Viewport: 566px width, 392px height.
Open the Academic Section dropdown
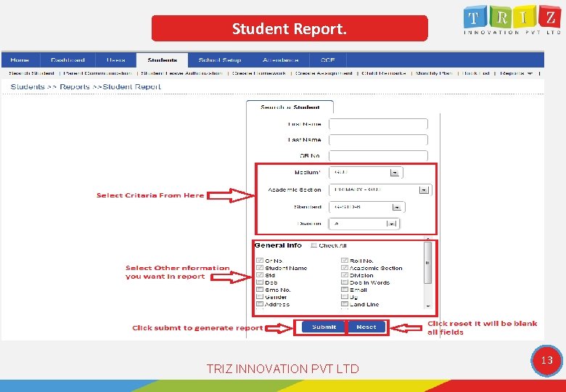(380, 190)
